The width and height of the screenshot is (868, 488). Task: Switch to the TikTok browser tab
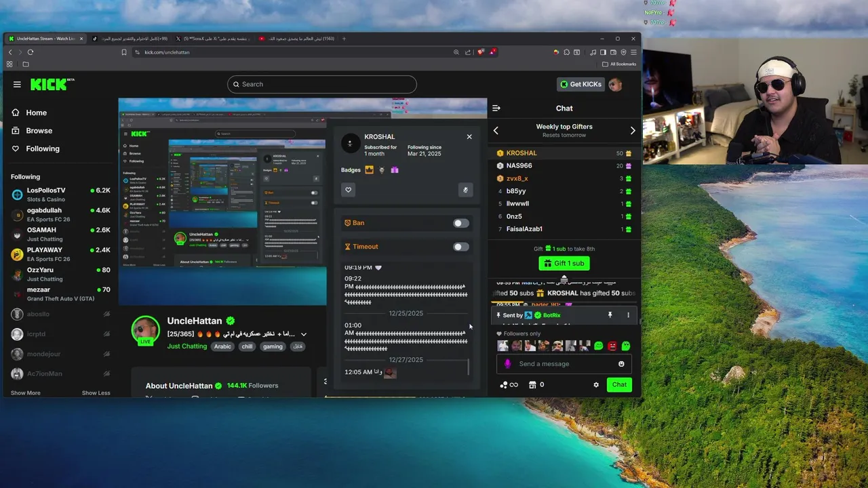pyautogui.click(x=129, y=39)
